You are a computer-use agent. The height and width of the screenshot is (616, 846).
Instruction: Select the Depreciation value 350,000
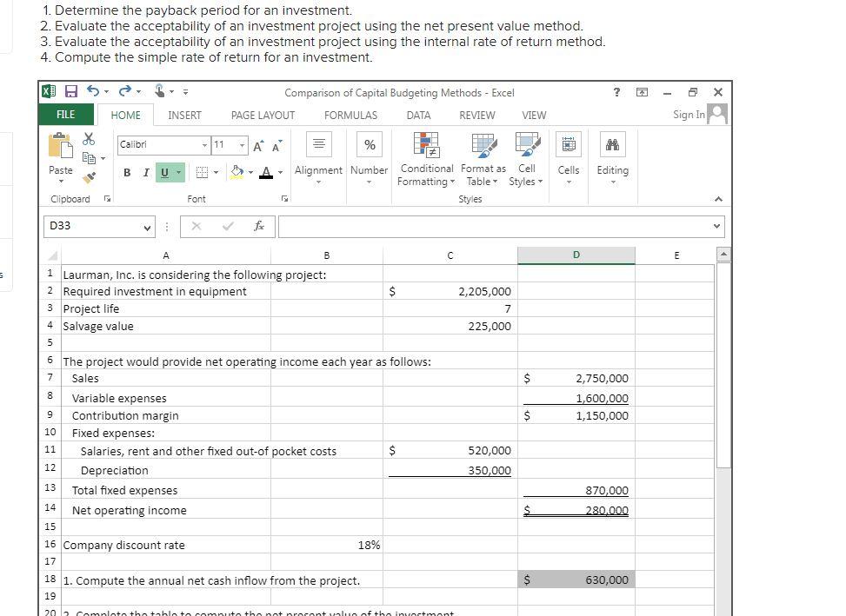coord(450,470)
